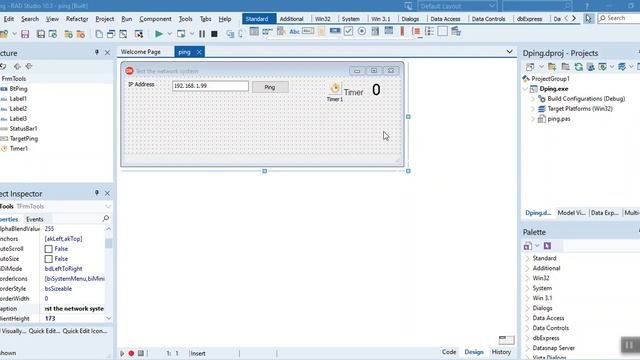Select Dping.exe in the Projects tree

pyautogui.click(x=553, y=89)
